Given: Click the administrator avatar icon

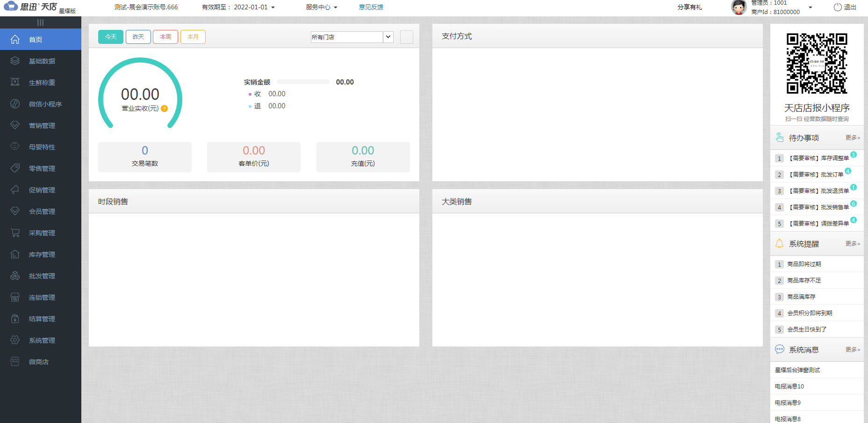Looking at the screenshot, I should click(739, 7).
